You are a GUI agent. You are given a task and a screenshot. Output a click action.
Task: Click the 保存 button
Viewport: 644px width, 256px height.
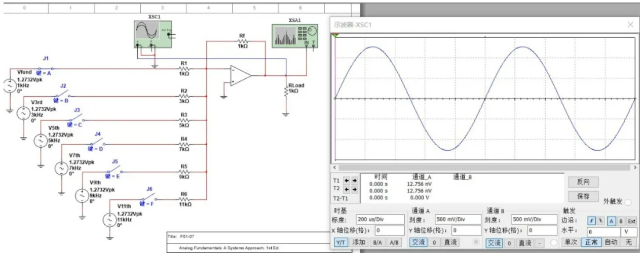(583, 196)
